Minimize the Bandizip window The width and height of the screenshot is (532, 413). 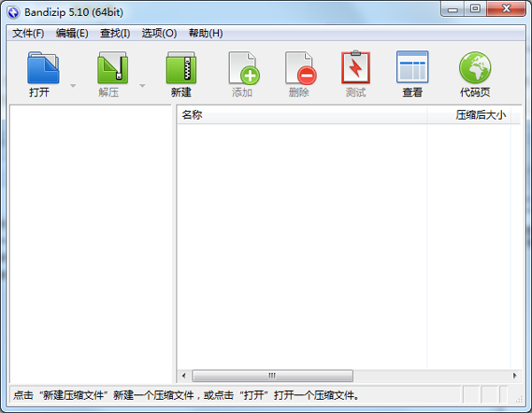452,9
